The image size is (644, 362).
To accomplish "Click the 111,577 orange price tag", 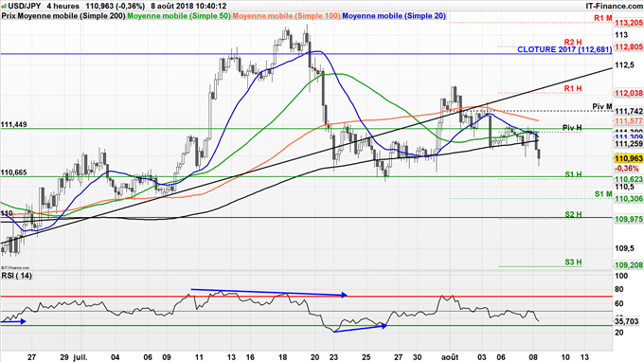I will click(629, 120).
